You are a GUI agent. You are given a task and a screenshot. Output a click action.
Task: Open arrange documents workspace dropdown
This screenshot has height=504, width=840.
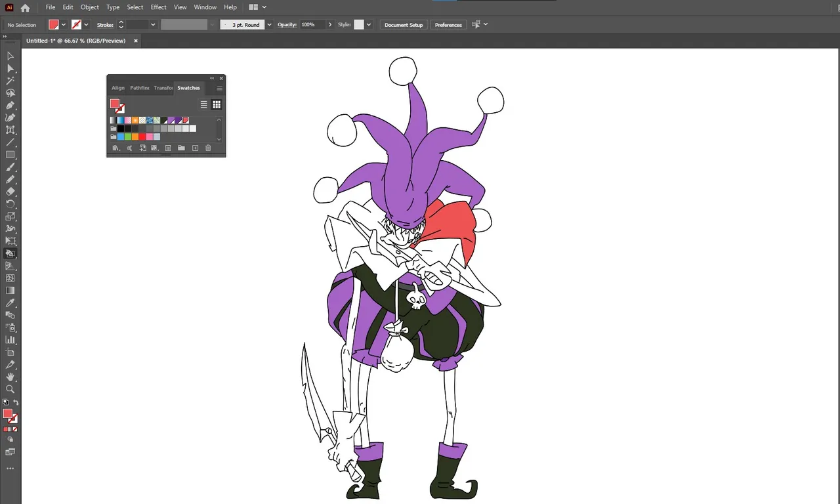[258, 7]
